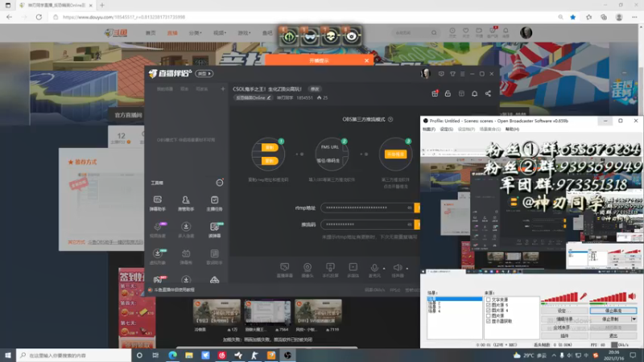Click yellow step 3 start streaming button
Image resolution: width=644 pixels, height=362 pixels.
coord(395,154)
